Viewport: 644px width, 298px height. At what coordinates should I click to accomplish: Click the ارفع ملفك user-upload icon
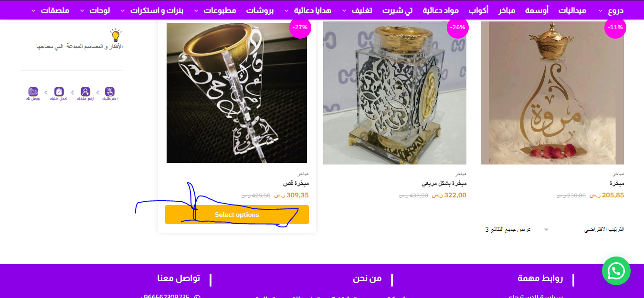[x=85, y=92]
